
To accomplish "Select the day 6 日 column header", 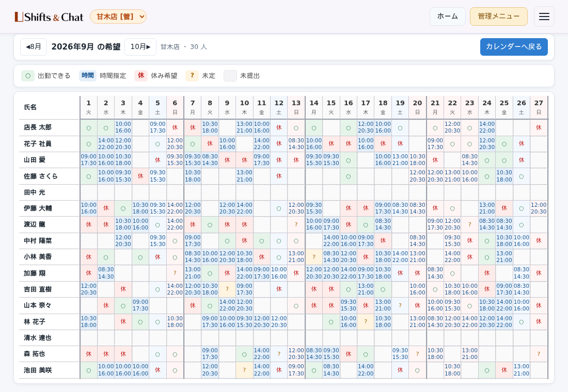I will coord(175,107).
